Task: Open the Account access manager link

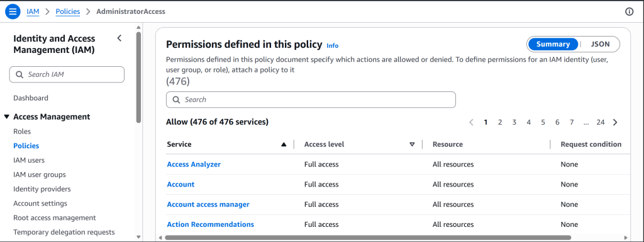Action: [x=208, y=205]
